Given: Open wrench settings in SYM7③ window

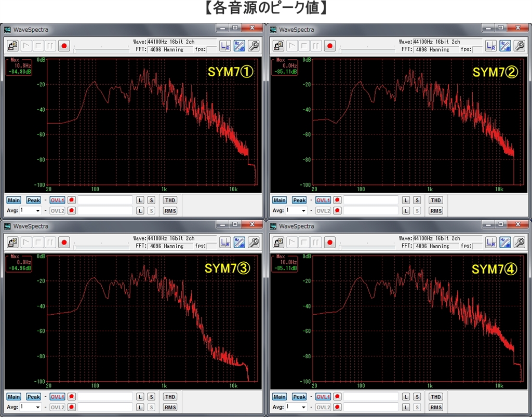Looking at the screenshot, I should [x=254, y=243].
